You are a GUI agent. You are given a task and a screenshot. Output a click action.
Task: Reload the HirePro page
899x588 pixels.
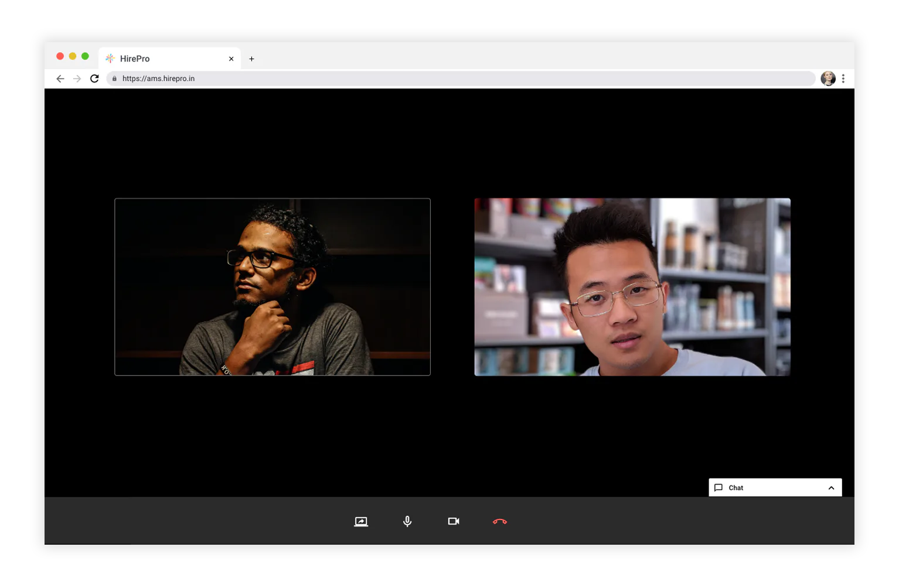point(94,78)
